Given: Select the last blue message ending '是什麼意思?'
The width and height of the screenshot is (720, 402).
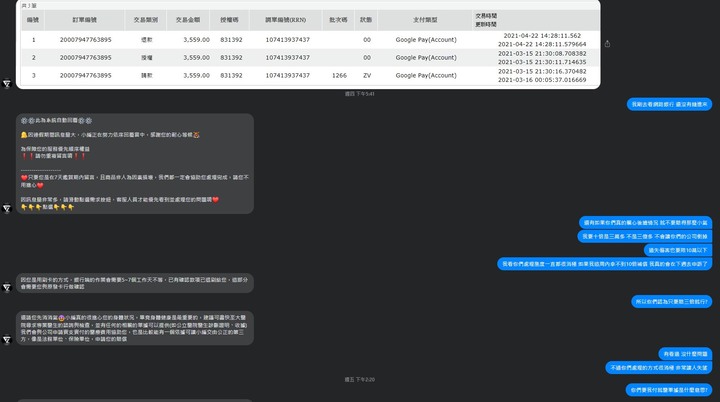Looking at the screenshot, I should coord(669,390).
